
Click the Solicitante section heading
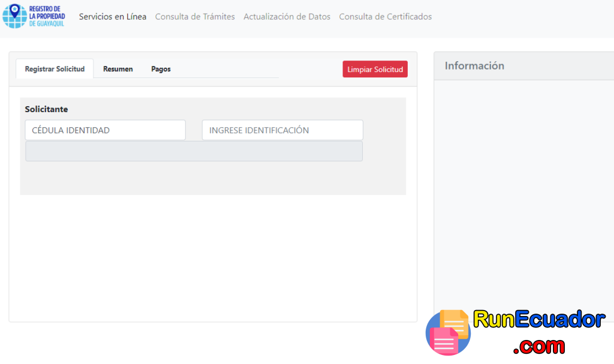point(46,109)
